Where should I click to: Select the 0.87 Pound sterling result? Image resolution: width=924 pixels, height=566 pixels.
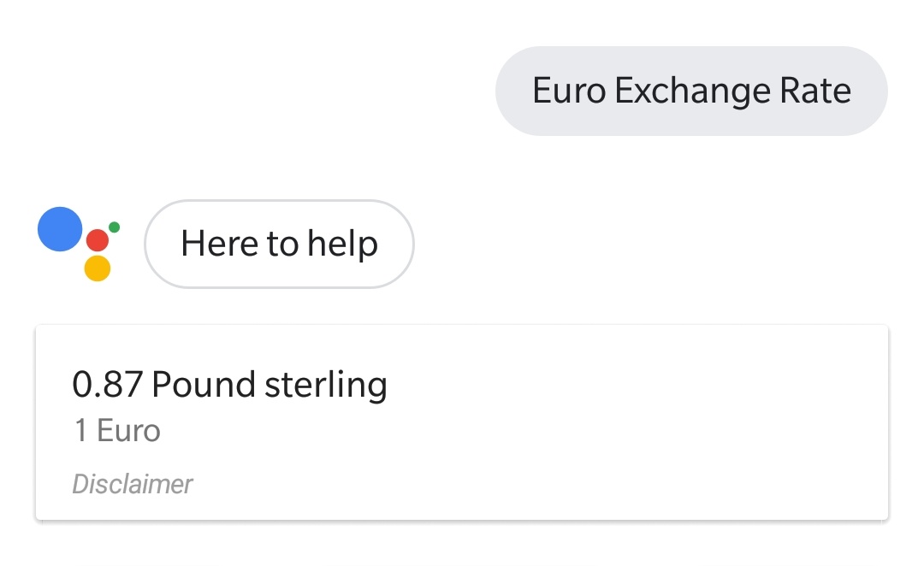(229, 386)
